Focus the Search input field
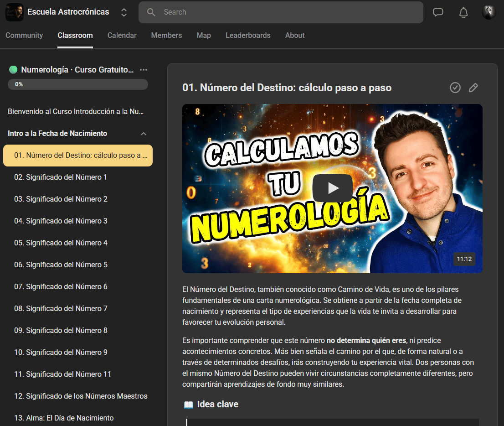The image size is (504, 426). 281,12
